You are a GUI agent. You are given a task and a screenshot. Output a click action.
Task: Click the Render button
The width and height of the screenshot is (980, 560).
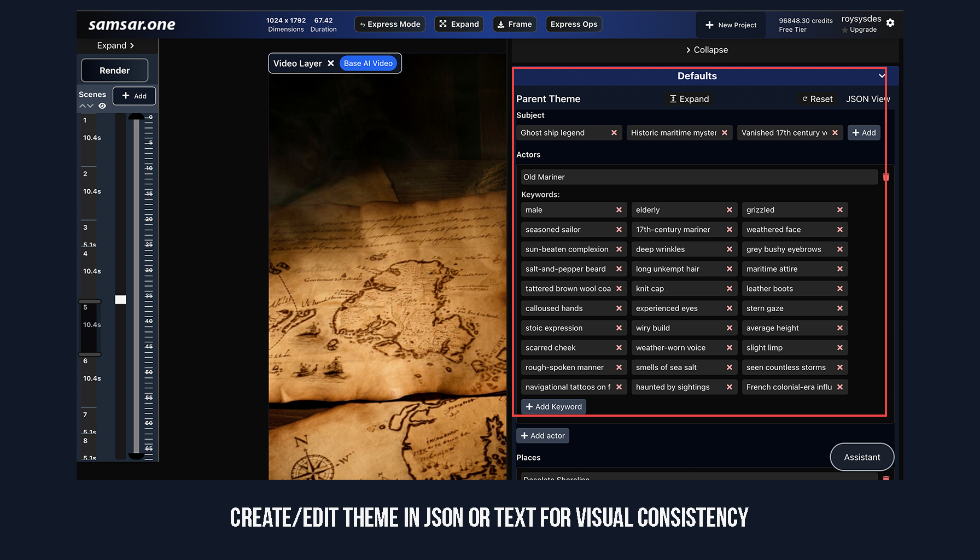click(114, 70)
